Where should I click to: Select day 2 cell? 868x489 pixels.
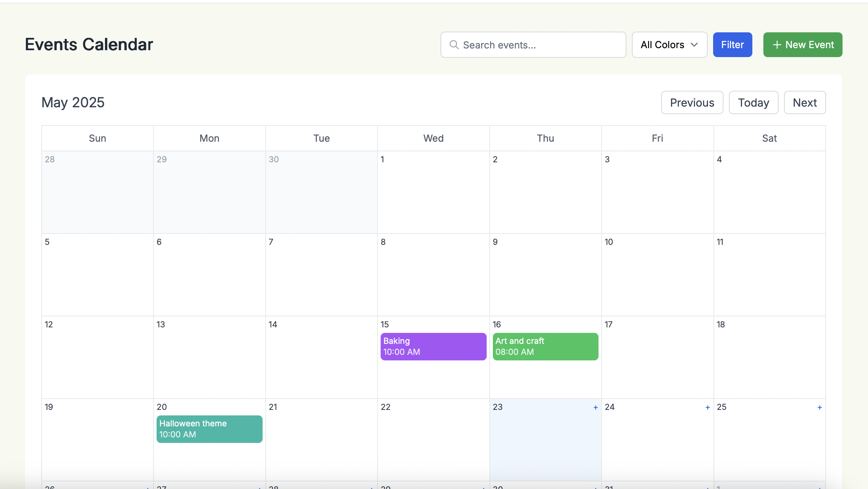click(x=546, y=192)
